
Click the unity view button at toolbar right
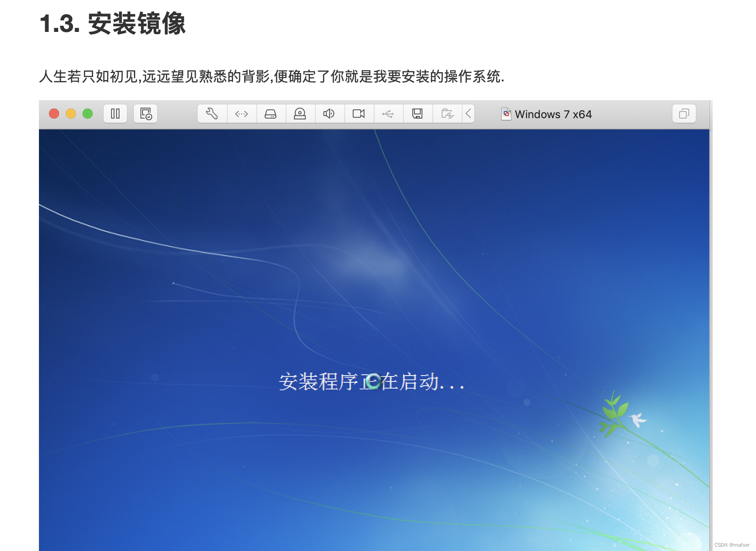tap(684, 114)
